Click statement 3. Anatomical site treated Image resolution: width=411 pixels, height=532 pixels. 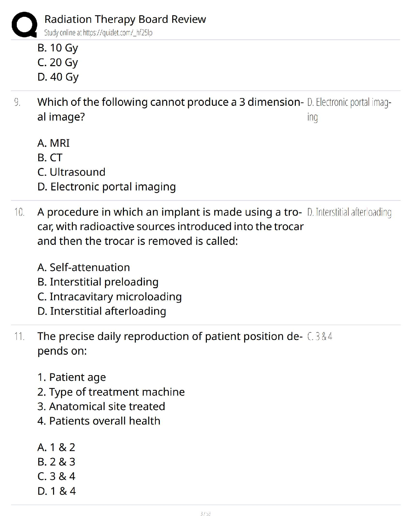(101, 406)
